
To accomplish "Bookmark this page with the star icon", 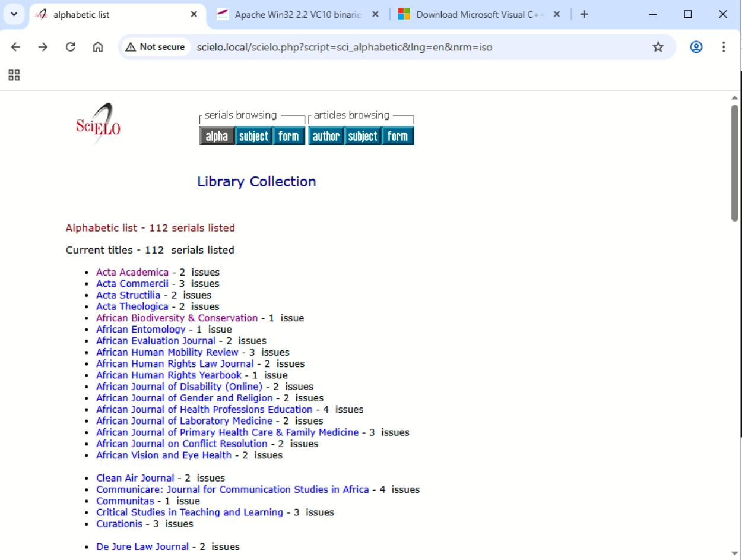I will (x=658, y=47).
